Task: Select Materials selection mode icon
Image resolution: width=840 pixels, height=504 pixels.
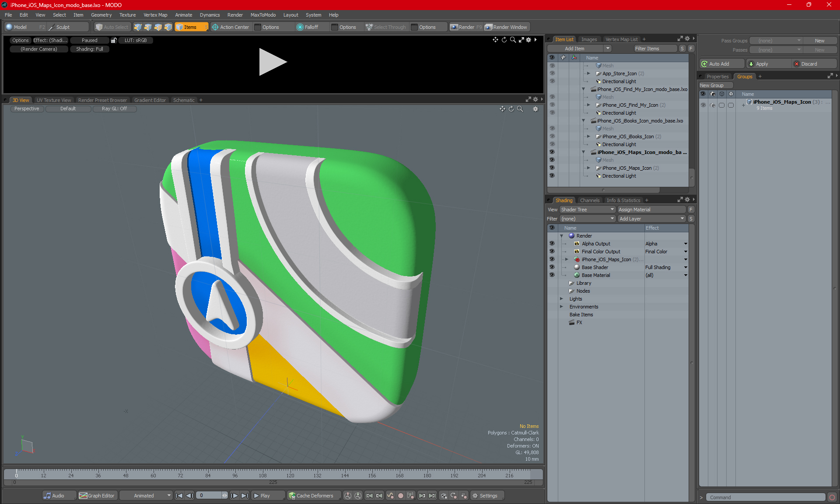Action: pyautogui.click(x=168, y=27)
